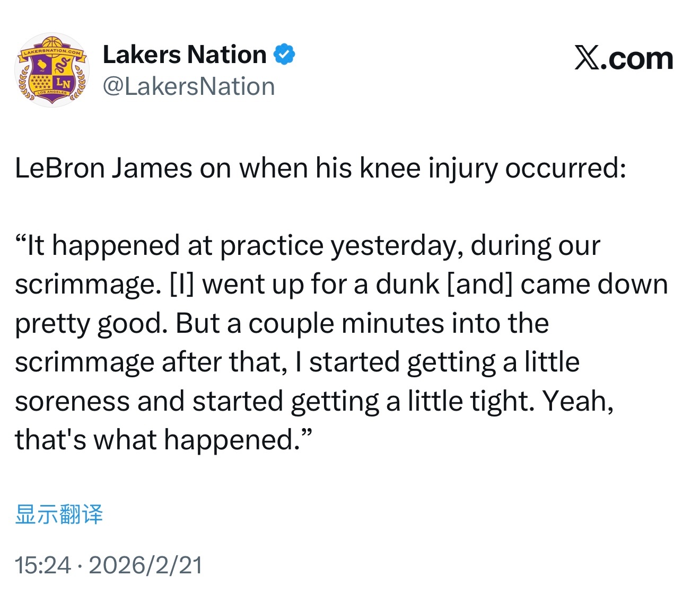Click the 15:24 post time
700x594 pixels.
coord(42,565)
